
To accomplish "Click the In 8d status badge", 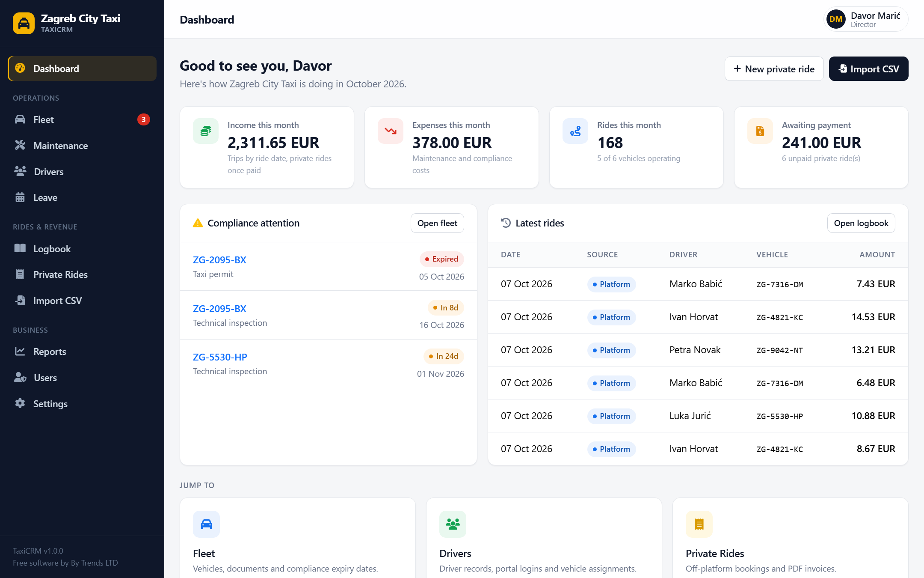I will point(446,308).
